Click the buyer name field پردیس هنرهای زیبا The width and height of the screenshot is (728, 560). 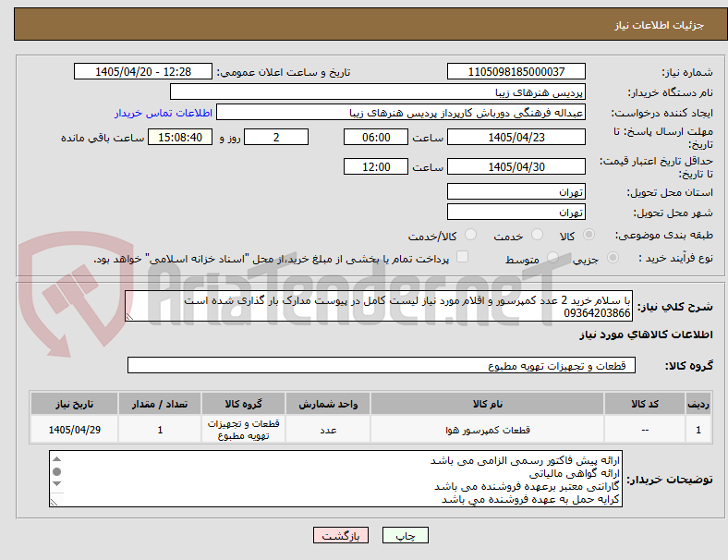(378, 91)
